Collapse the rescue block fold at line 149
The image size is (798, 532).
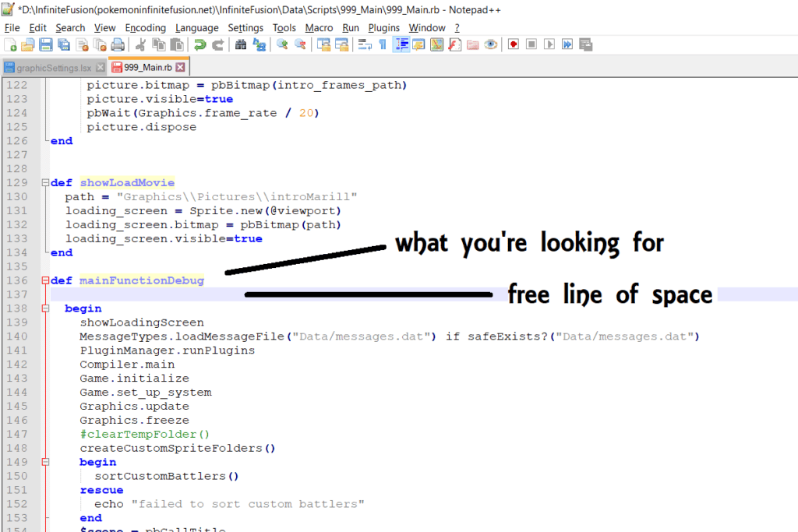[x=44, y=462]
